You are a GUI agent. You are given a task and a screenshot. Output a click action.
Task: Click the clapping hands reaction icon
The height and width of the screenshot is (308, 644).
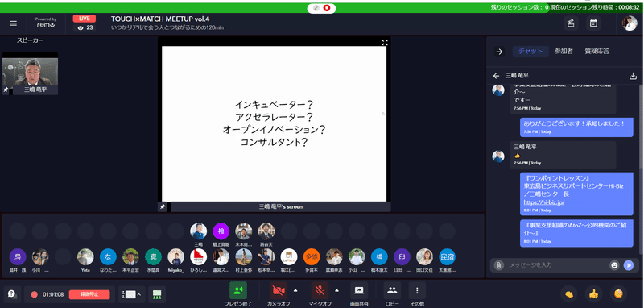pyautogui.click(x=569, y=293)
